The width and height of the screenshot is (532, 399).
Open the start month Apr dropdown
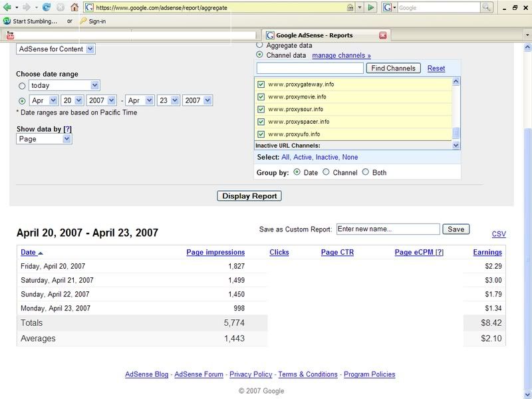(x=43, y=100)
